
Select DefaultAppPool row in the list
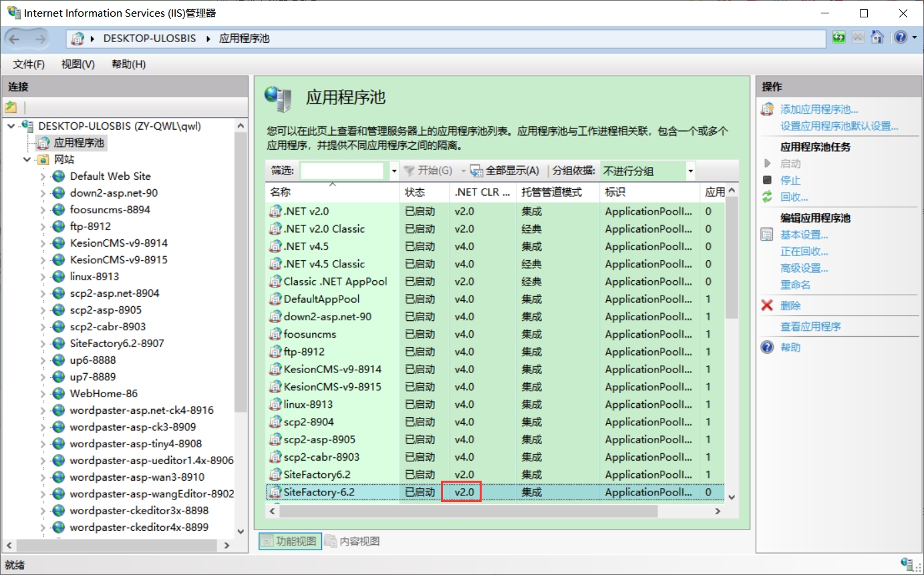(321, 299)
